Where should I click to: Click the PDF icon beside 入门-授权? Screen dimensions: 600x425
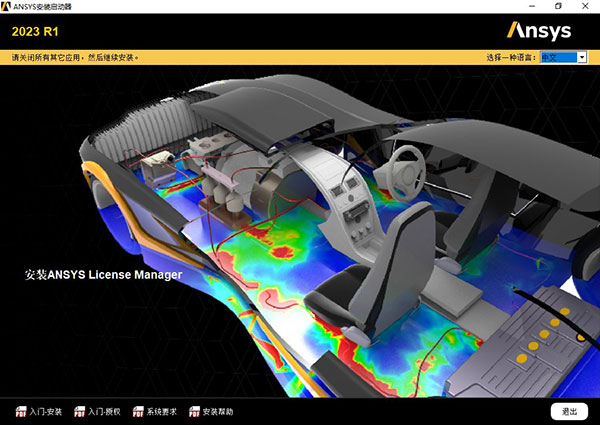78,411
